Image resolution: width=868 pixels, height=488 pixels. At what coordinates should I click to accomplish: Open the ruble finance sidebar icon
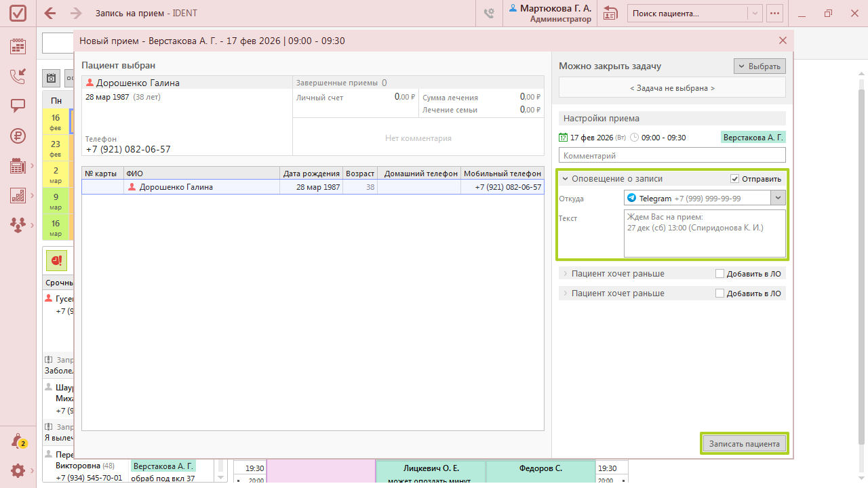click(18, 136)
